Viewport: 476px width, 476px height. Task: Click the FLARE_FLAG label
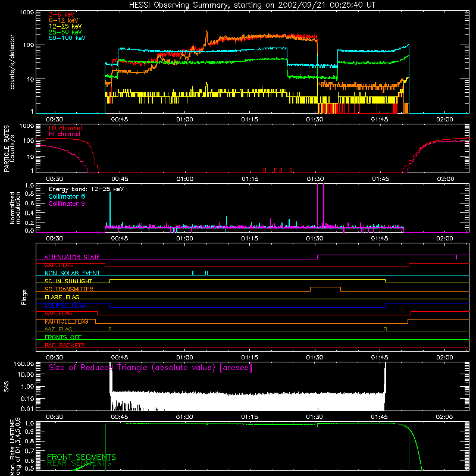[x=62, y=297]
